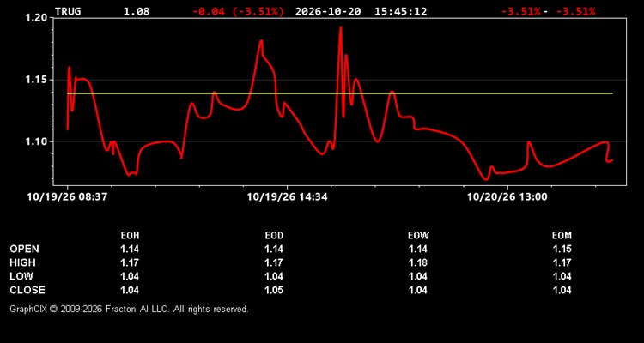Click the EOM HIGH value 1.17
Screen dimensions: 644x343
[562, 262]
